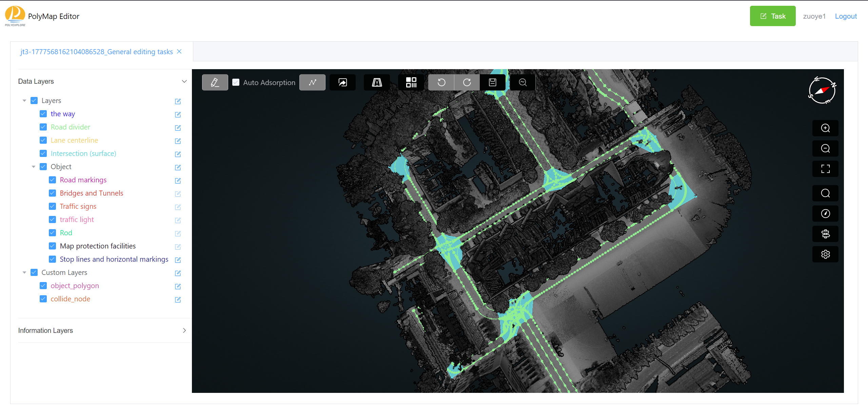Select the polyline drawing tool
This screenshot has width=868, height=420.
tap(312, 82)
